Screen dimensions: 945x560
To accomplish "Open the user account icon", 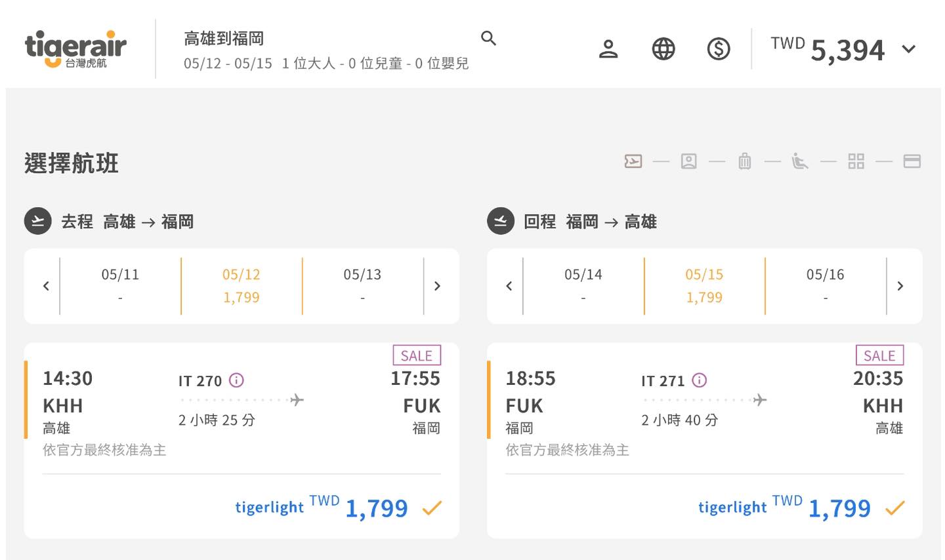I will click(x=608, y=49).
